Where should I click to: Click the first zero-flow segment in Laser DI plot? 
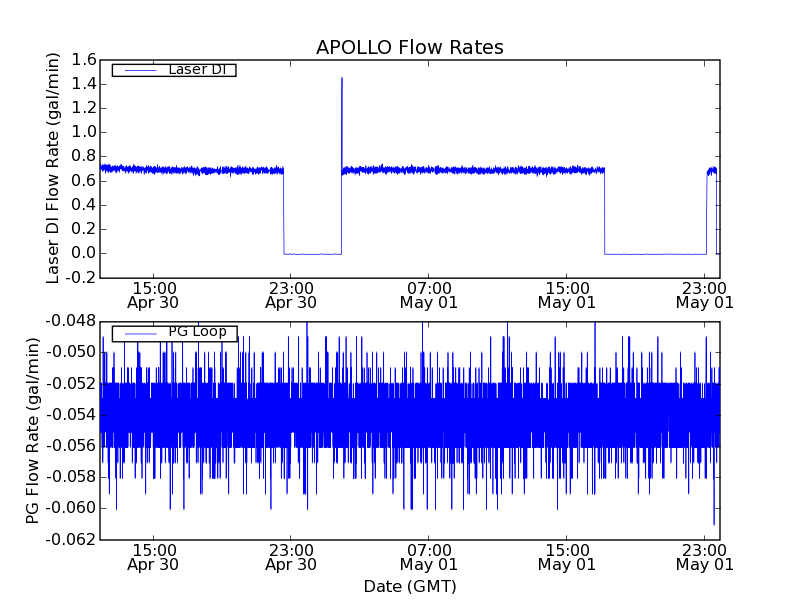click(312, 253)
